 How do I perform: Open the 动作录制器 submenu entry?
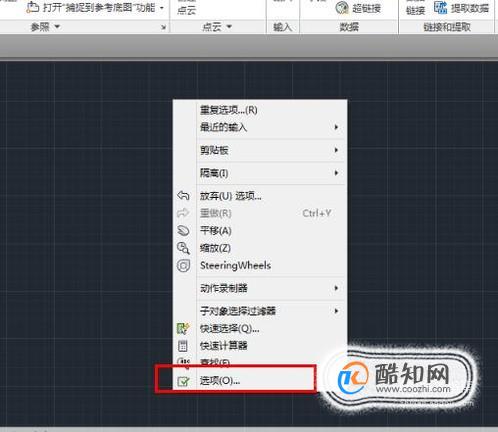224,288
